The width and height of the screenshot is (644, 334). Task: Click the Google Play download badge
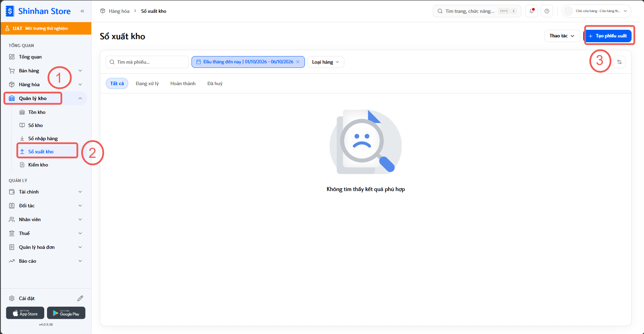click(x=66, y=313)
